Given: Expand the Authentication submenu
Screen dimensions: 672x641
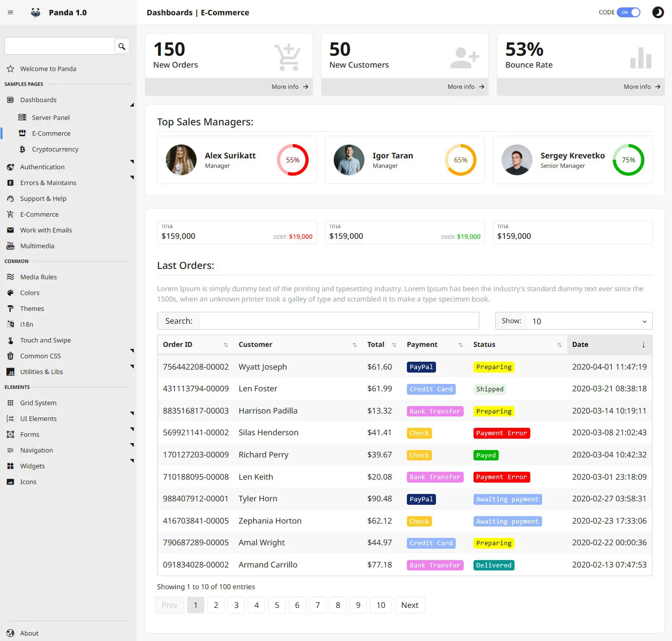Looking at the screenshot, I should (x=132, y=162).
